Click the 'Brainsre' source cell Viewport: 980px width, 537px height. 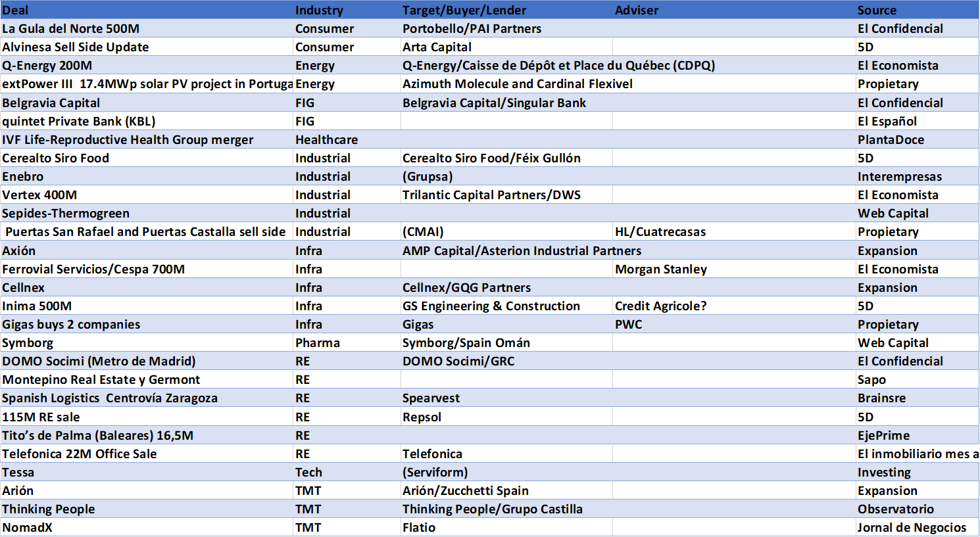point(918,398)
